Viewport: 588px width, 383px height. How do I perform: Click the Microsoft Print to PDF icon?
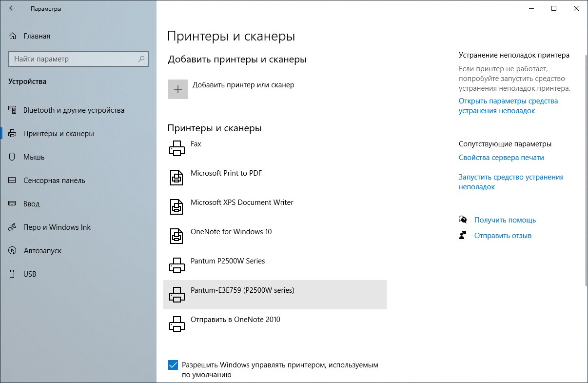[x=176, y=178]
